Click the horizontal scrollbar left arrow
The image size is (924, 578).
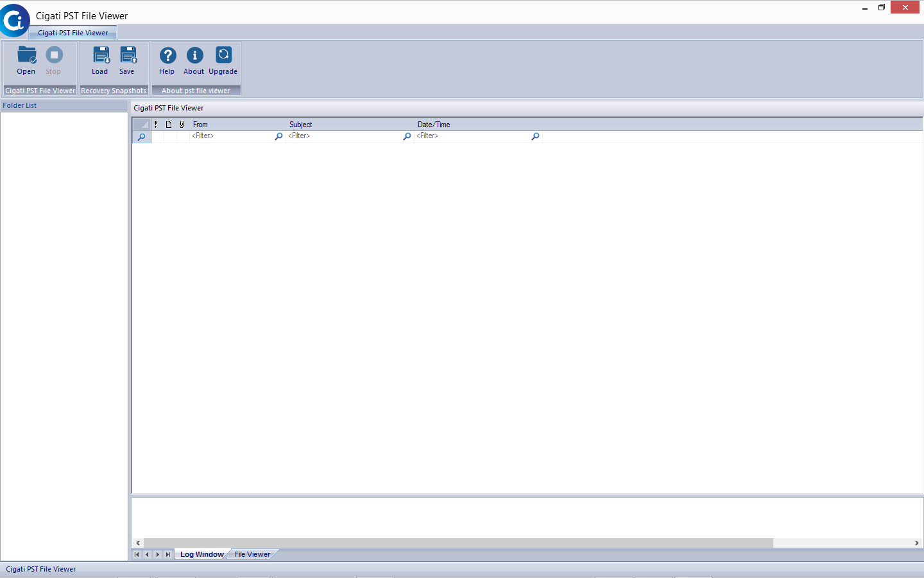[138, 543]
